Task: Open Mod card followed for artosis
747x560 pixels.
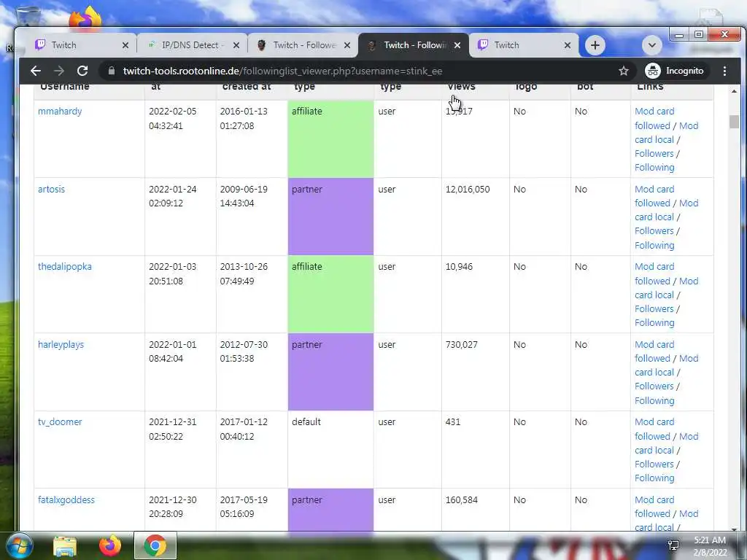Action: 654,195
